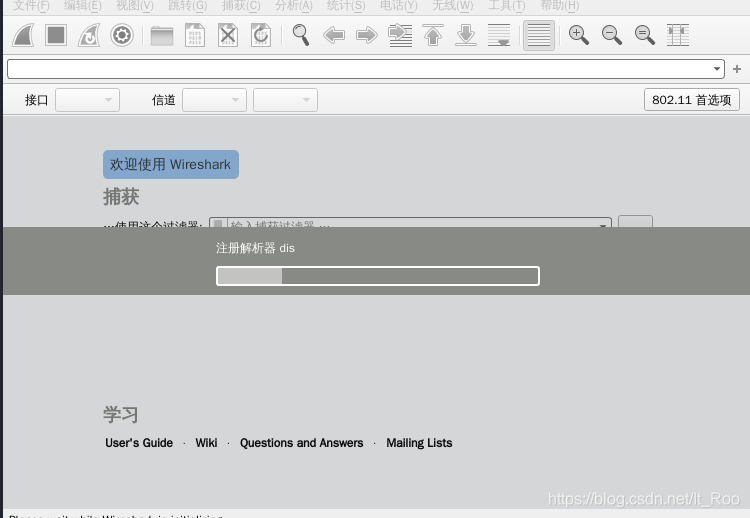Open 跳转(G) menu

point(188,5)
